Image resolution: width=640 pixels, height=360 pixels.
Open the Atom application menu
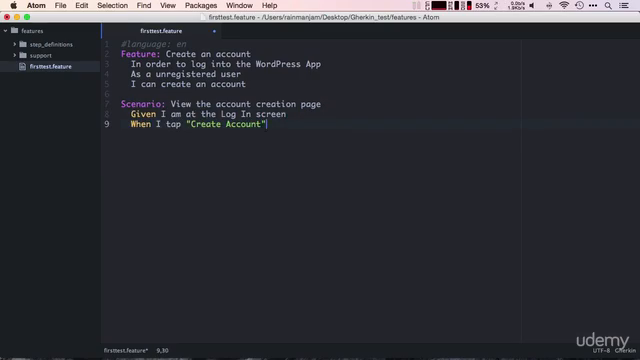click(36, 5)
